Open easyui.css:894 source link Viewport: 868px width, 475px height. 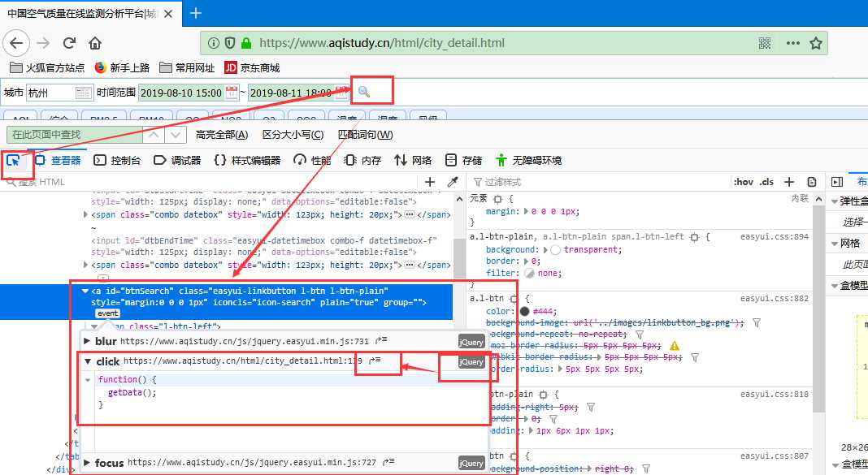[x=775, y=236]
